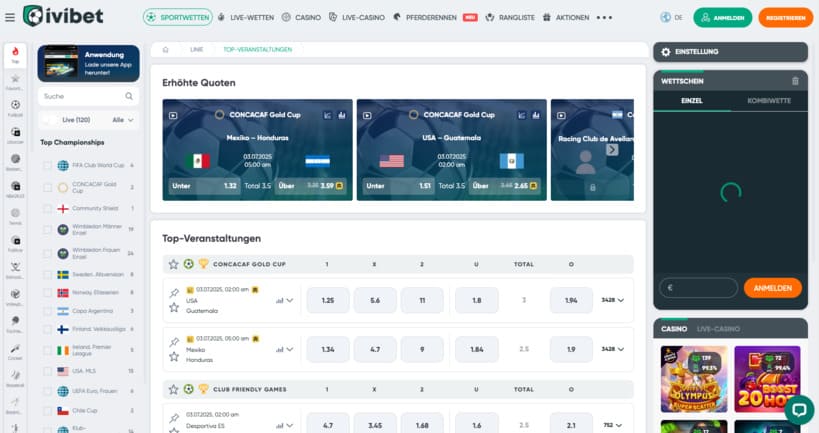Check the Sweden Allsvenskan checkbox

[x=48, y=275]
